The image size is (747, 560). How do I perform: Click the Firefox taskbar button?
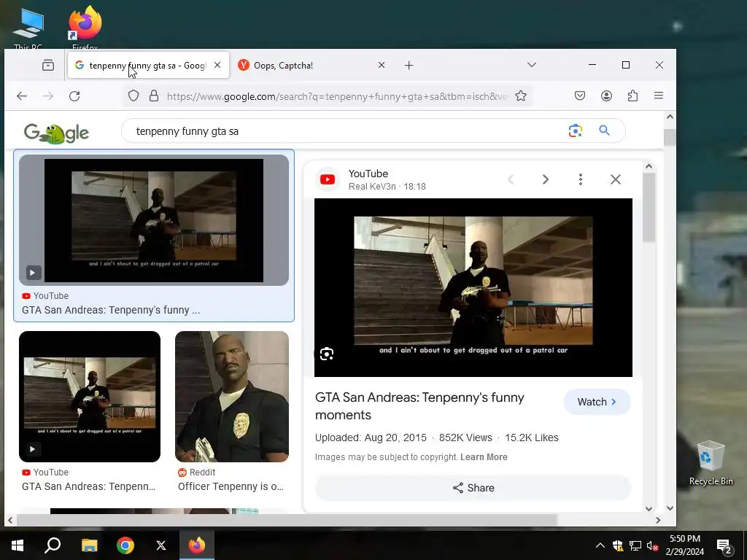tap(197, 545)
